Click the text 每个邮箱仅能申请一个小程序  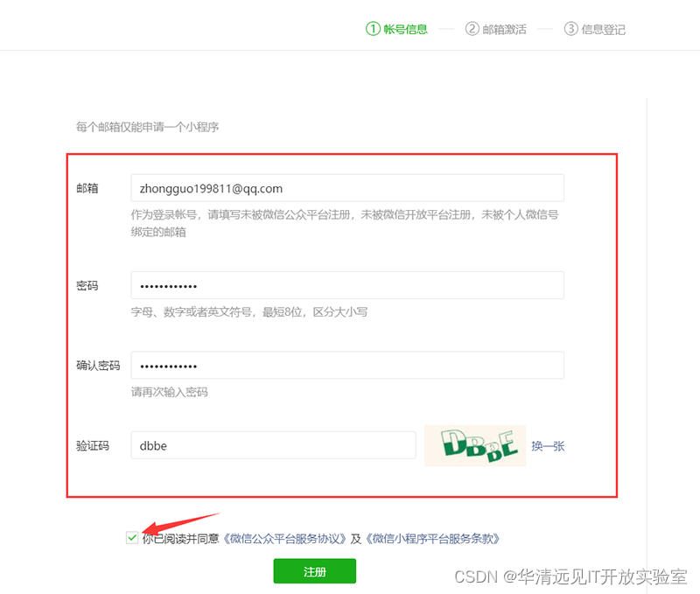click(147, 127)
